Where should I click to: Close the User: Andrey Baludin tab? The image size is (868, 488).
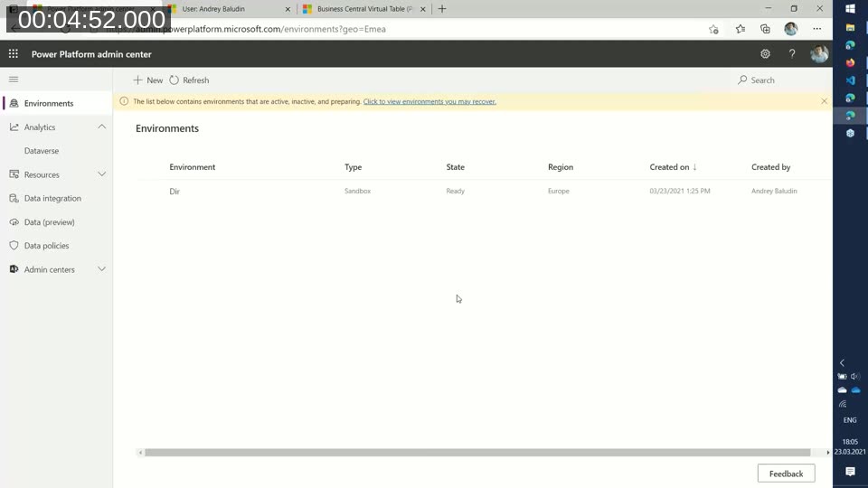pyautogui.click(x=288, y=9)
